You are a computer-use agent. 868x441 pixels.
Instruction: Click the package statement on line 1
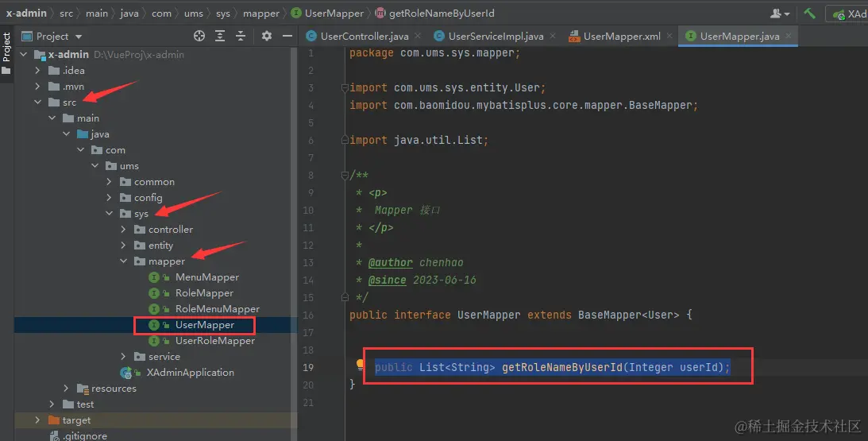pos(434,53)
